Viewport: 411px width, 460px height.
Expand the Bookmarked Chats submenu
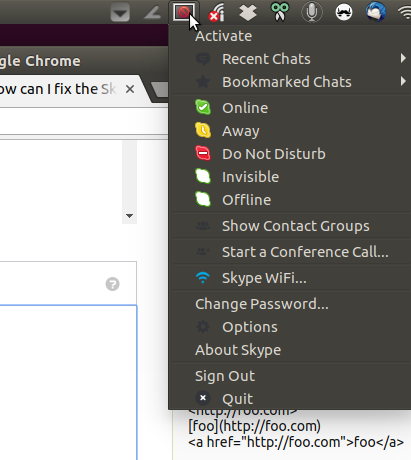[x=290, y=82]
